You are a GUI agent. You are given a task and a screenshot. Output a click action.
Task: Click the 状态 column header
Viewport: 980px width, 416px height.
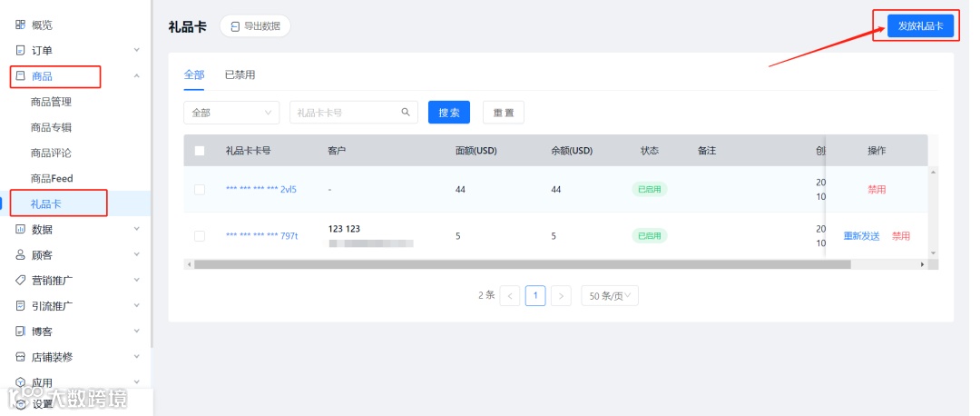650,151
